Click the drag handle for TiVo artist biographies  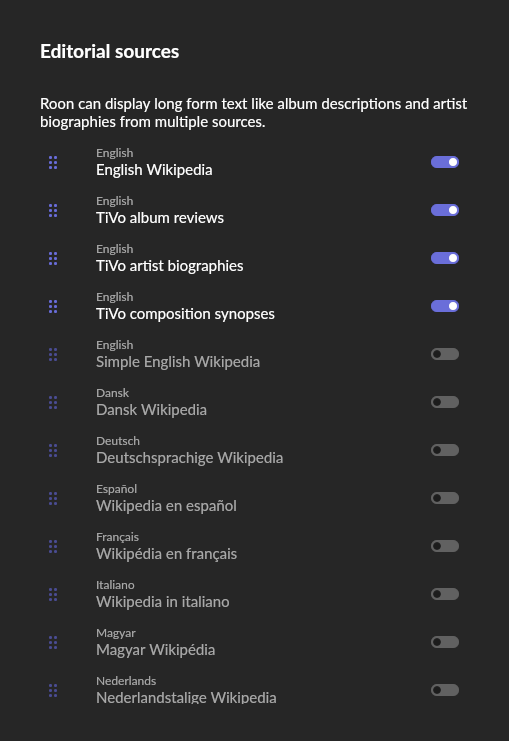point(53,258)
